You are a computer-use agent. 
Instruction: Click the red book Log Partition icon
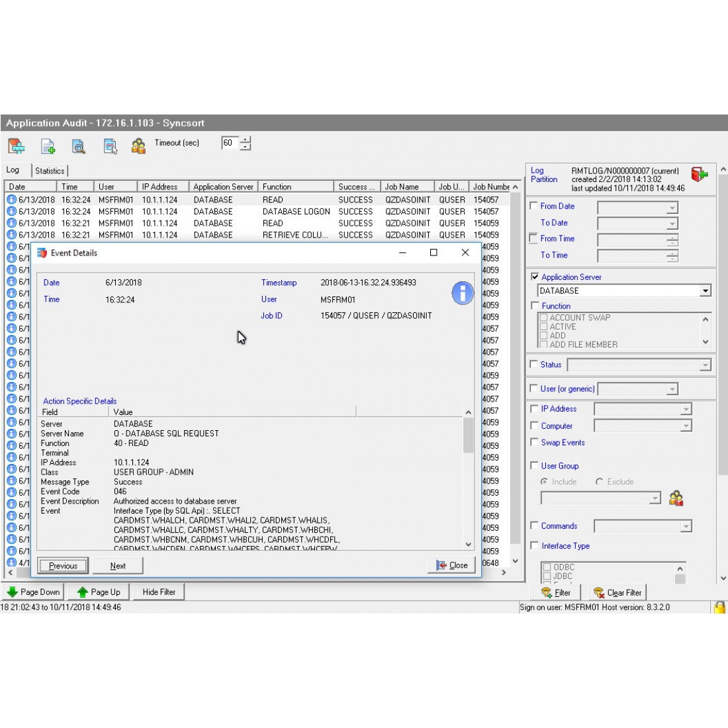700,175
